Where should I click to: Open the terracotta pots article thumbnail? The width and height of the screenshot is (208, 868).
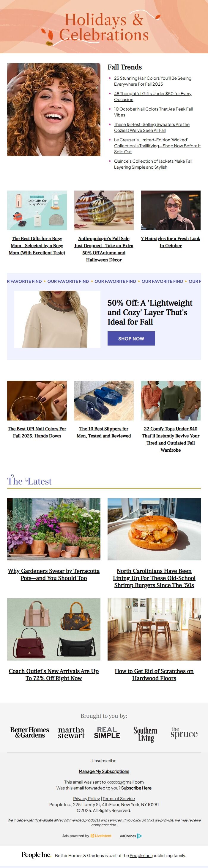click(54, 529)
